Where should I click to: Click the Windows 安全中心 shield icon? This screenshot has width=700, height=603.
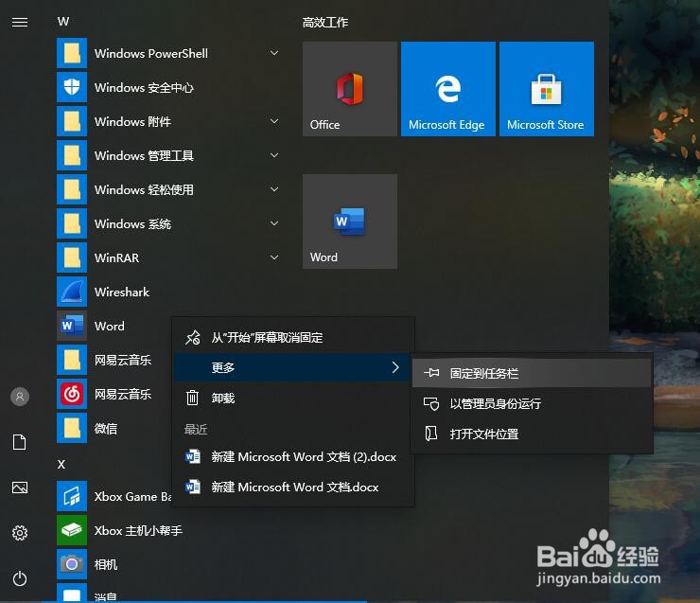[72, 87]
